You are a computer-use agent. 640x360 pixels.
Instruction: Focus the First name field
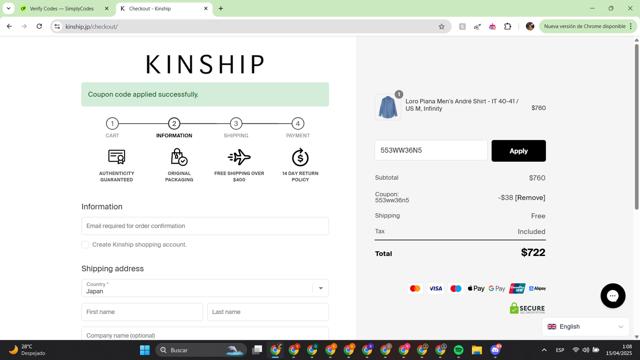(x=142, y=312)
